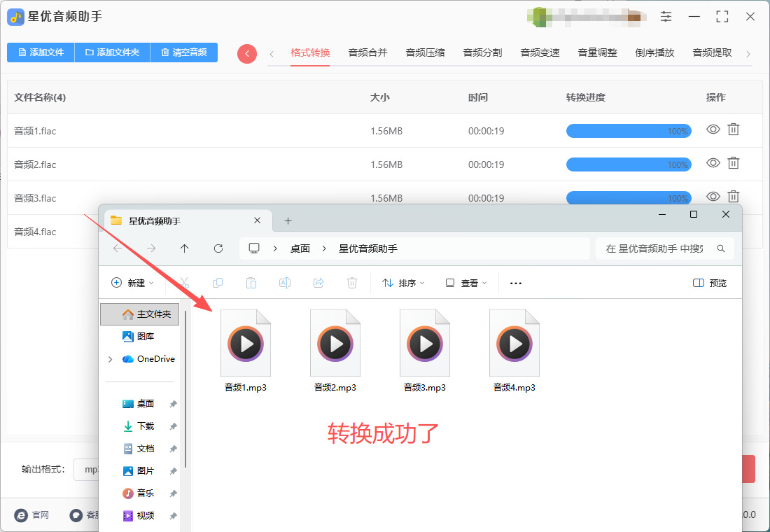This screenshot has width=770, height=532.
Task: Expand the OneDrive tree item
Action: click(x=110, y=359)
